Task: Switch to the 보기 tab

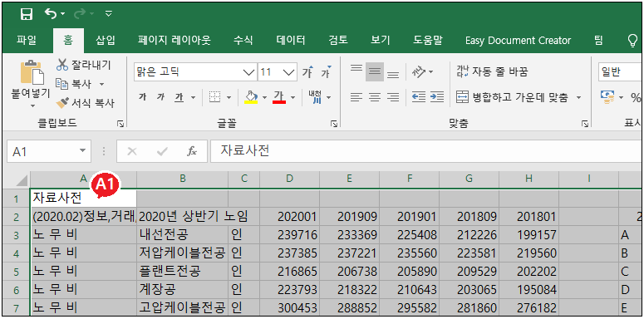Action: point(381,40)
